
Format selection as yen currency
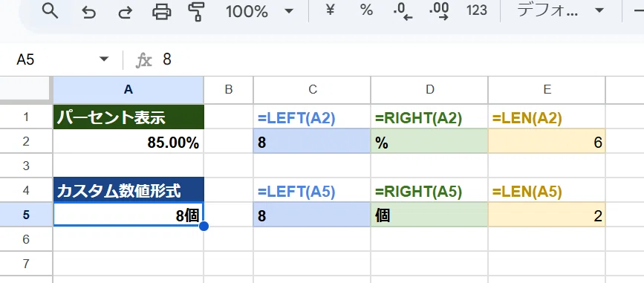(330, 10)
